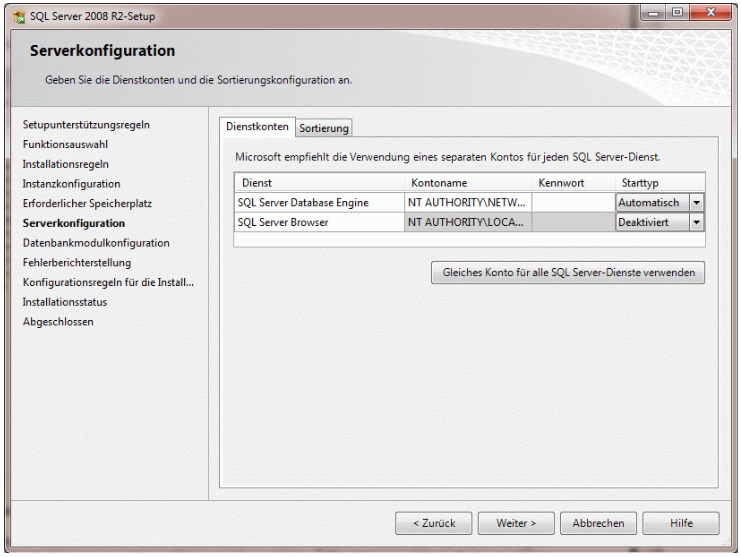Close the SQL Server setup window
This screenshot has height=557, width=741.
710,13
